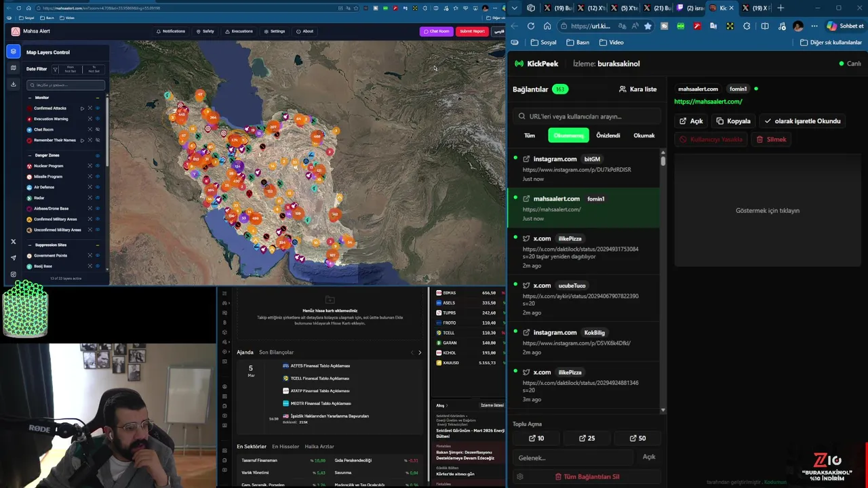This screenshot has height=488, width=868.
Task: Refresh the KickPeek browser page
Action: point(530,26)
